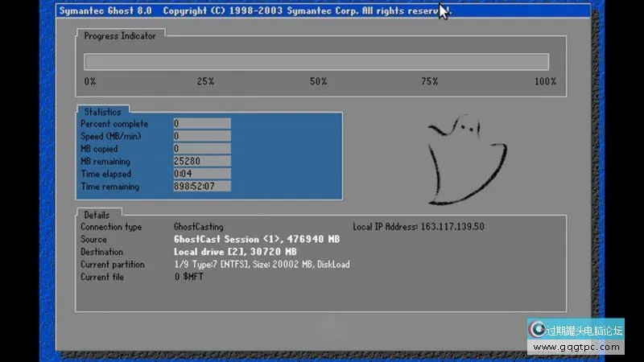Click the 50% progress label

[318, 81]
